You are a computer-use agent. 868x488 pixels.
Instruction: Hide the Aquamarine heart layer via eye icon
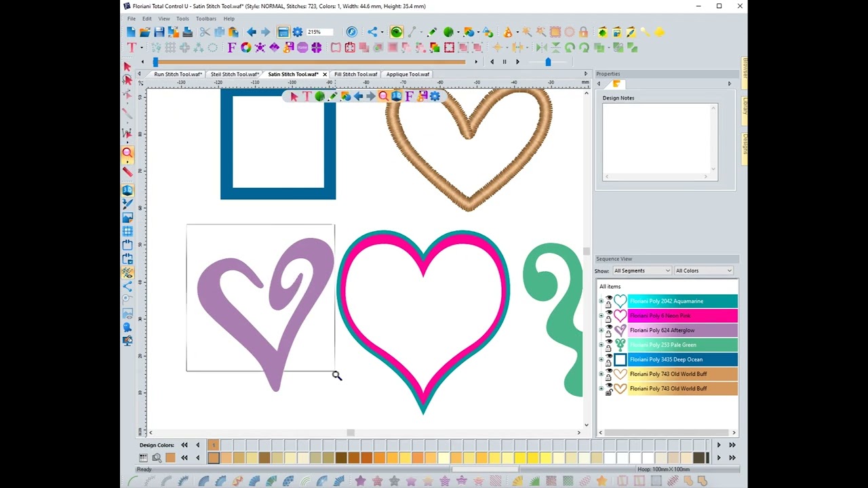[x=609, y=298]
